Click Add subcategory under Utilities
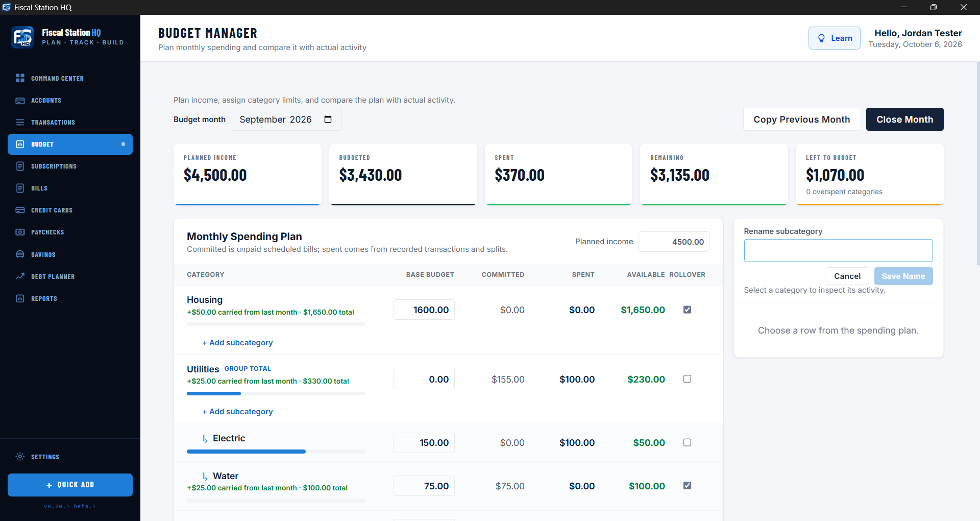 pyautogui.click(x=237, y=412)
